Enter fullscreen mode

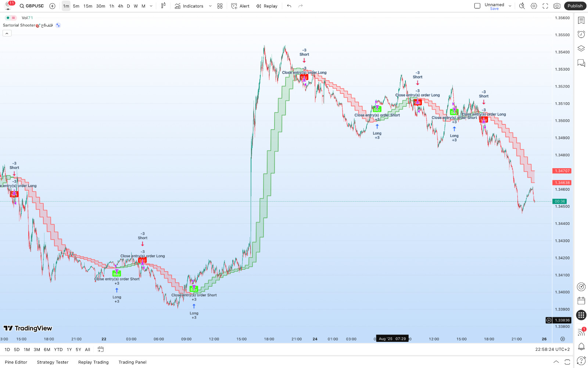(545, 6)
